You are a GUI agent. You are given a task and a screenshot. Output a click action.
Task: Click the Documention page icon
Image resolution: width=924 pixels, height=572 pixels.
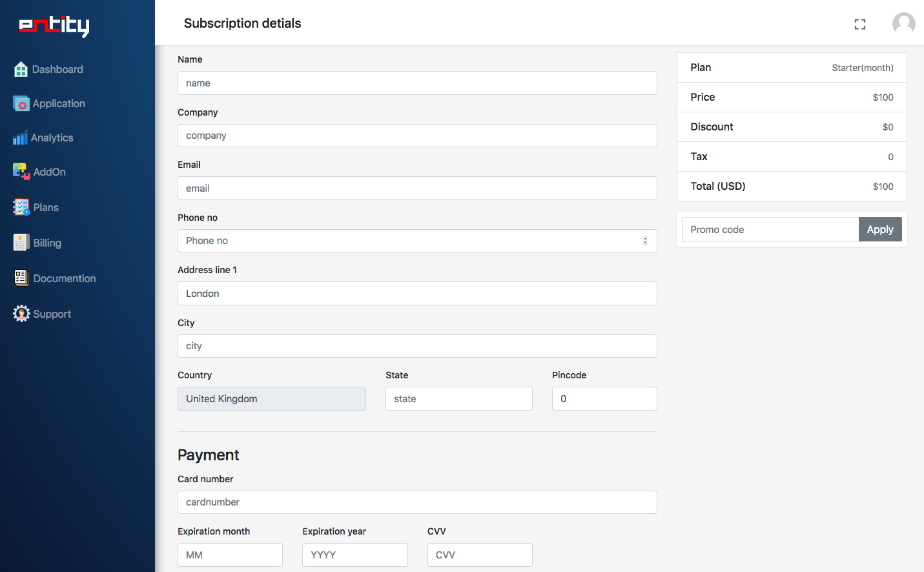point(21,278)
